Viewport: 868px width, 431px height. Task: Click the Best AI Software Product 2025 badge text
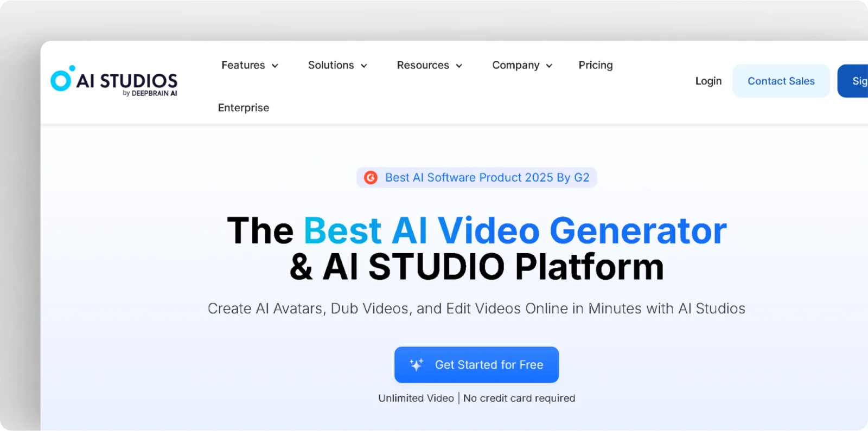click(487, 178)
